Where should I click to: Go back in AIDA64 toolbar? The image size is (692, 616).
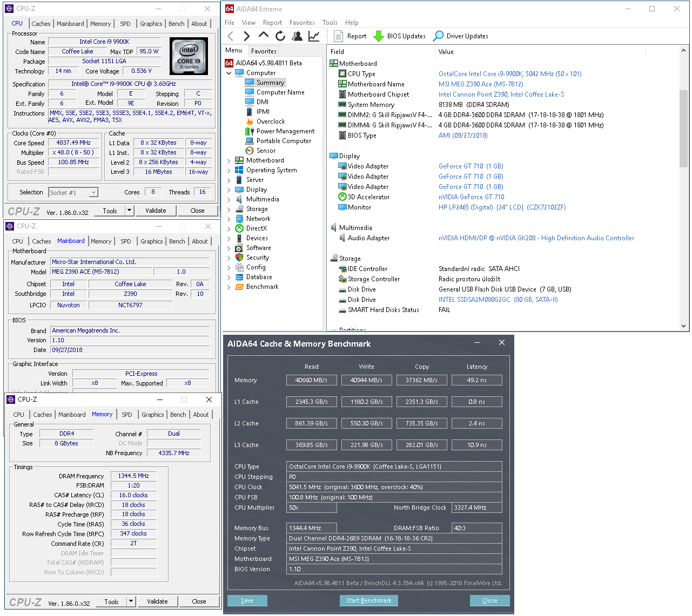coord(231,36)
